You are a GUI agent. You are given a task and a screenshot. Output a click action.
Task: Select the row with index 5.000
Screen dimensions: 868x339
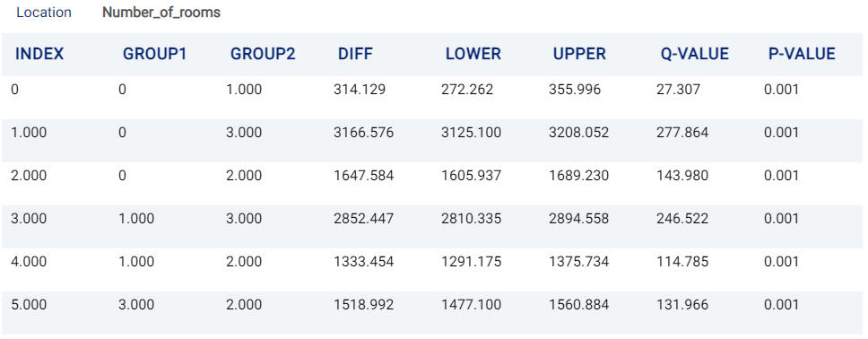point(434,313)
